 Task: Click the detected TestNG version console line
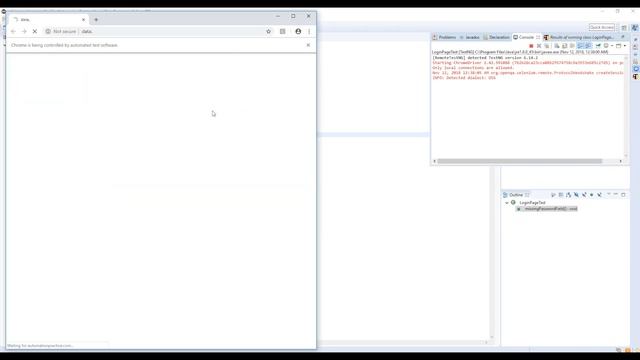pyautogui.click(x=485, y=58)
